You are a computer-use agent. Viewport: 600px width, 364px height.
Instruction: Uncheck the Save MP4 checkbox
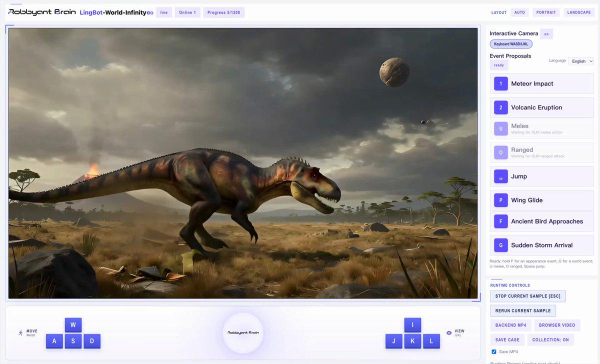click(494, 351)
